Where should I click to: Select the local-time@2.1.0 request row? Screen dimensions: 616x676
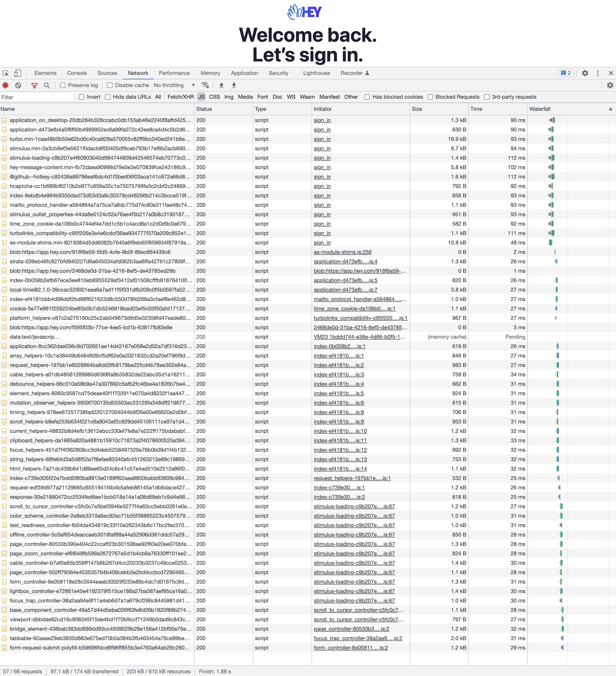tap(308, 290)
